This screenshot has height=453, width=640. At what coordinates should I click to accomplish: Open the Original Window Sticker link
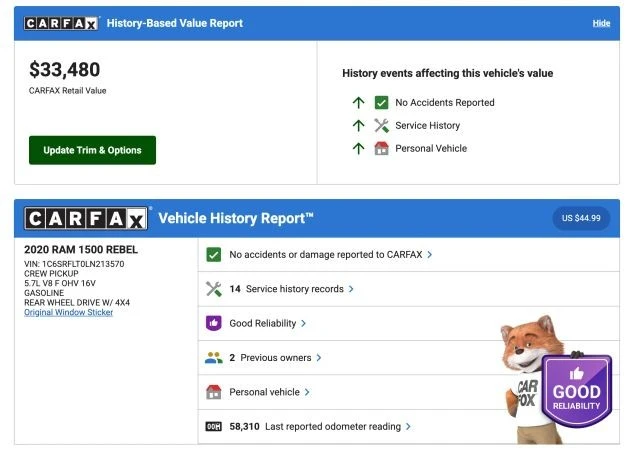[x=69, y=312]
